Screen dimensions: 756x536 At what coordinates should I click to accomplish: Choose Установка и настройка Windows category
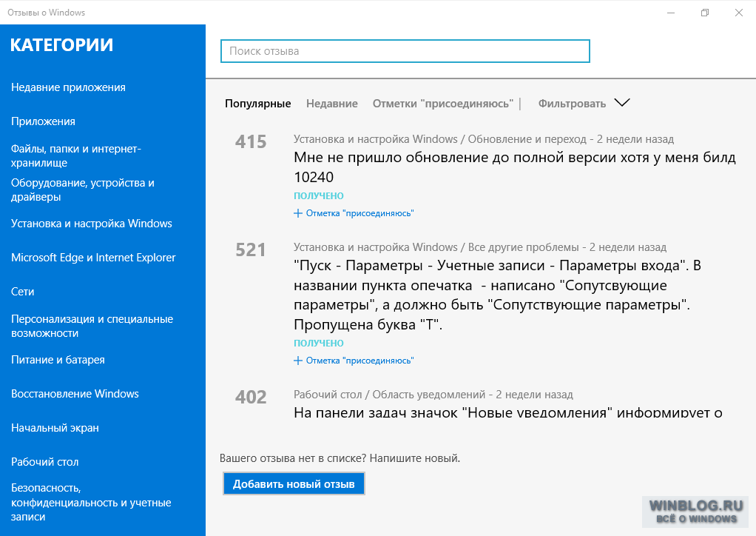tap(92, 224)
